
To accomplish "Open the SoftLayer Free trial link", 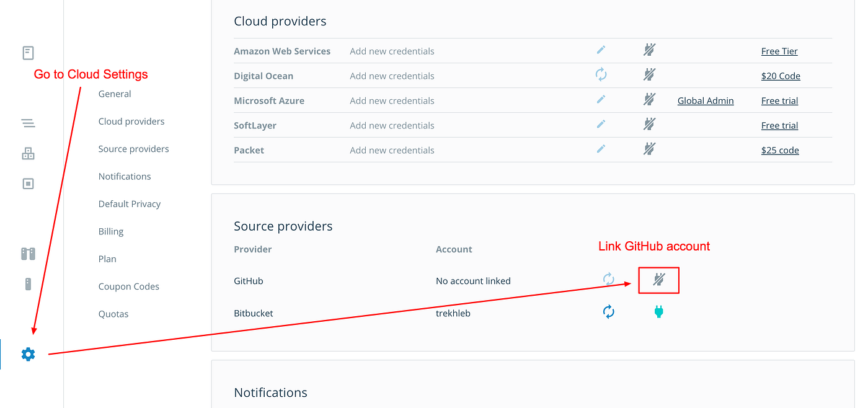I will 779,126.
